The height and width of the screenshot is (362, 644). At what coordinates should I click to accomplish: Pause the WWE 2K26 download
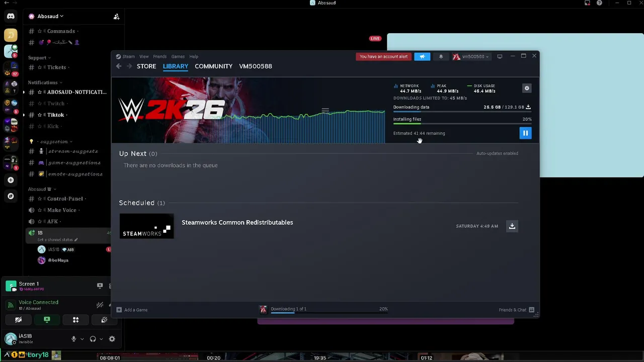click(525, 133)
